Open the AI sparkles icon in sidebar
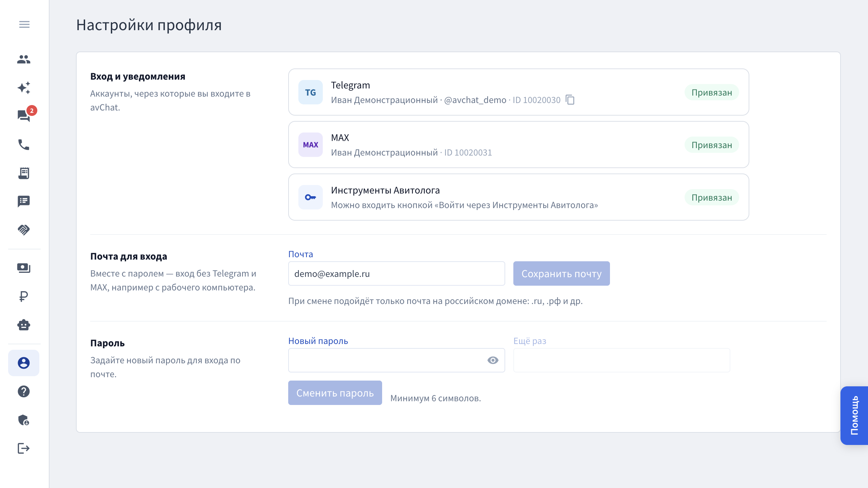This screenshot has height=488, width=868. [x=24, y=88]
